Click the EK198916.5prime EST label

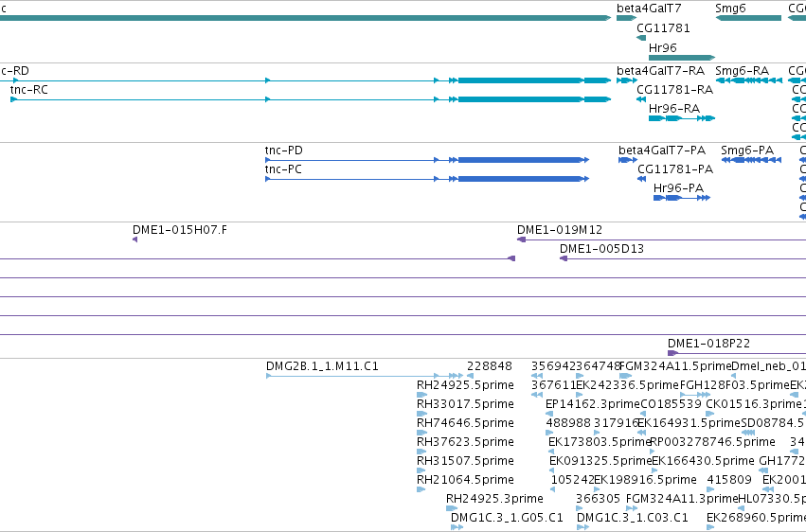pyautogui.click(x=646, y=481)
